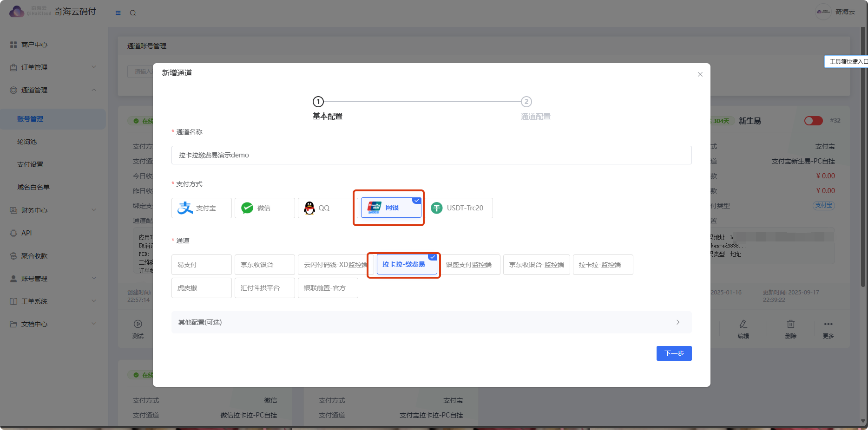
Task: Click the hamburger menu collapse icon
Action: [118, 13]
